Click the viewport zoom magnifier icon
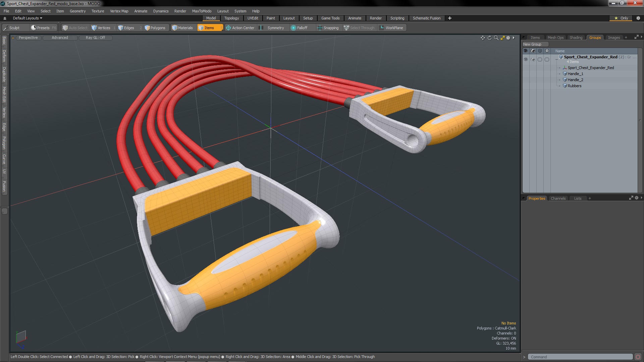644x362 pixels. tap(496, 38)
